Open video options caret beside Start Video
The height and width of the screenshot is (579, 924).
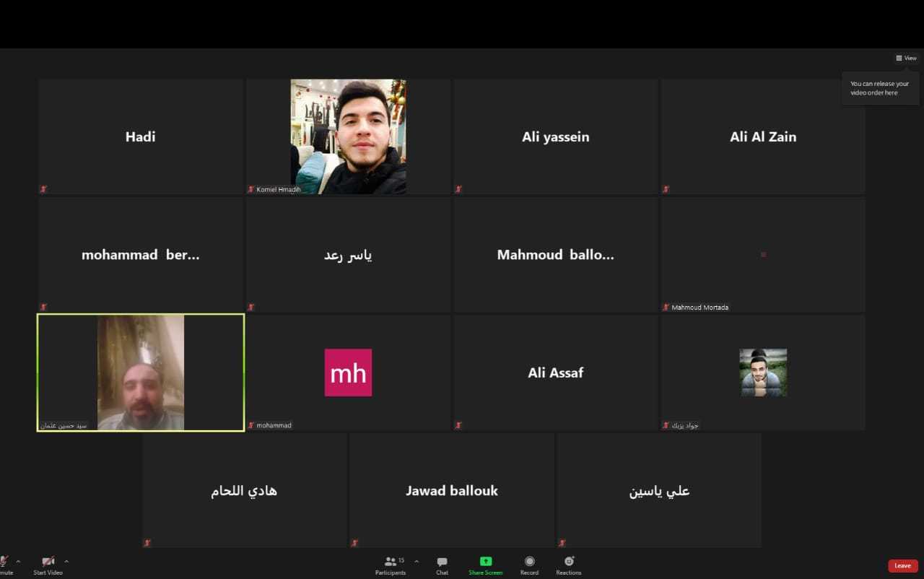coord(66,562)
